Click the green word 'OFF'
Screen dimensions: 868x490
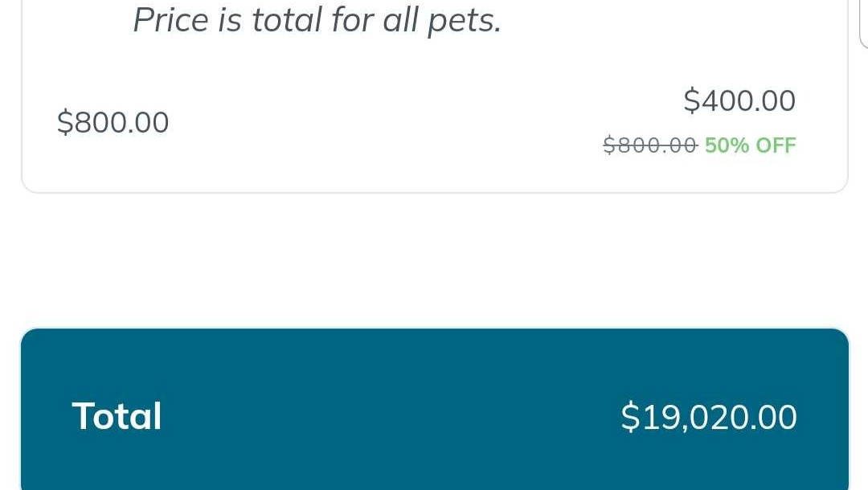tap(776, 145)
